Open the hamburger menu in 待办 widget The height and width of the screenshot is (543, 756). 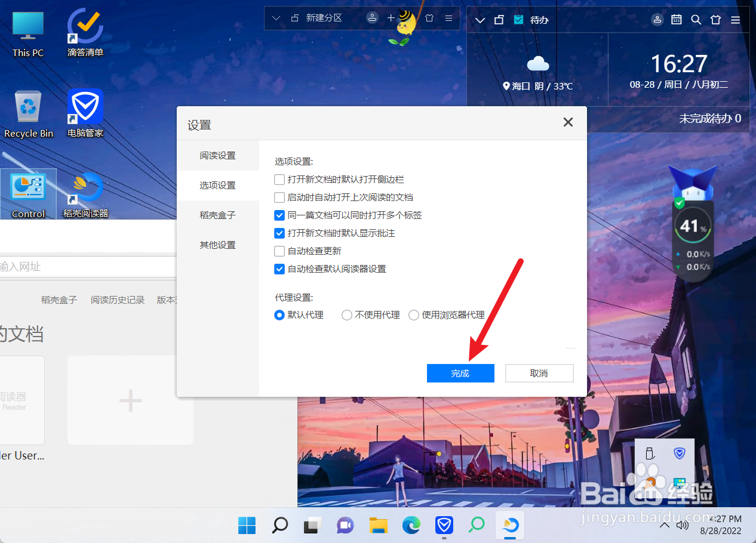(736, 20)
